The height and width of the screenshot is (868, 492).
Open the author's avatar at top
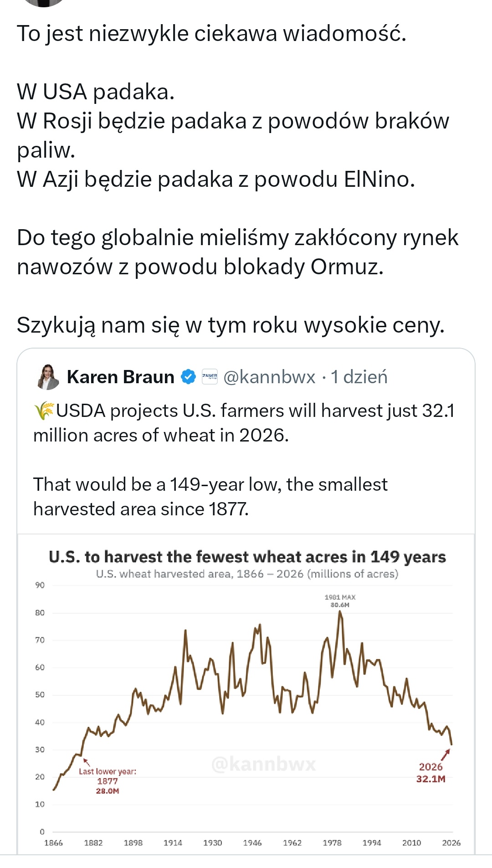44,3
